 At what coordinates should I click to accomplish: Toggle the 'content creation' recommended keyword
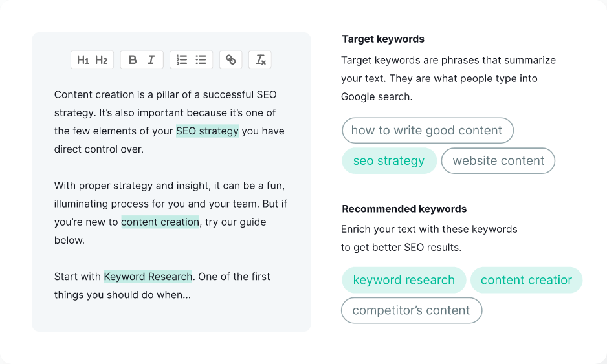(526, 280)
